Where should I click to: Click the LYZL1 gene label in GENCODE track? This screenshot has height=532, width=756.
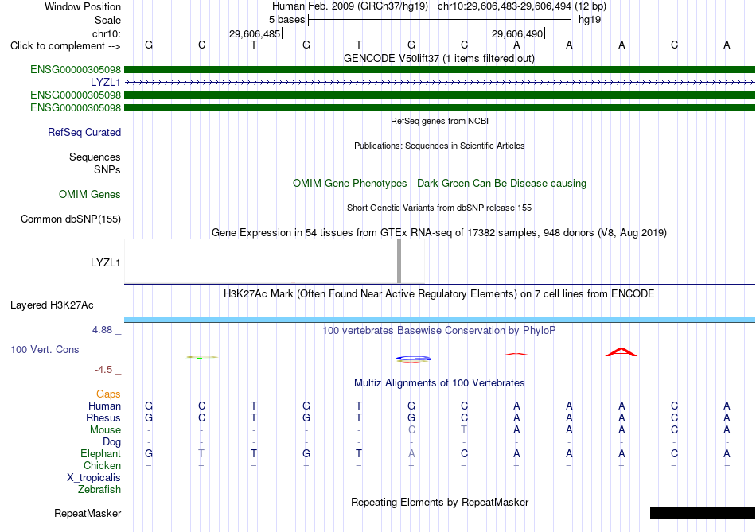point(105,83)
